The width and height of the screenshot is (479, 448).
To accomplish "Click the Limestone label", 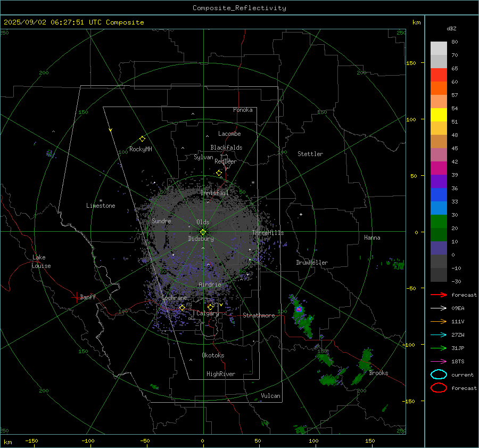I will tap(101, 206).
